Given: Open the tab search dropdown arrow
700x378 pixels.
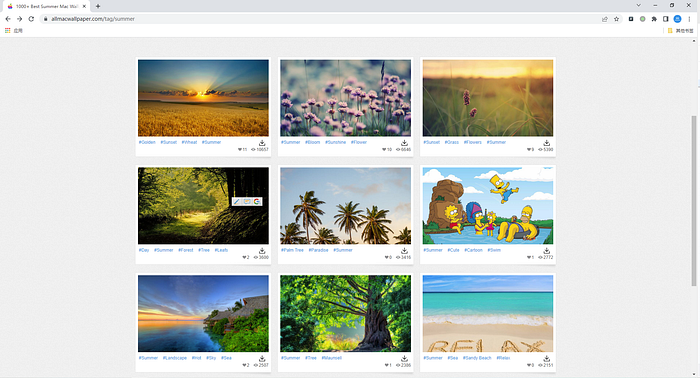Looking at the screenshot, I should click(638, 5).
